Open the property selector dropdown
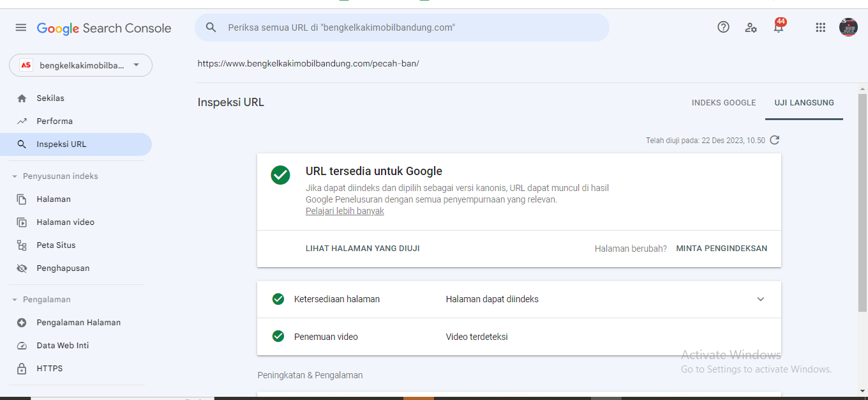 click(80, 65)
